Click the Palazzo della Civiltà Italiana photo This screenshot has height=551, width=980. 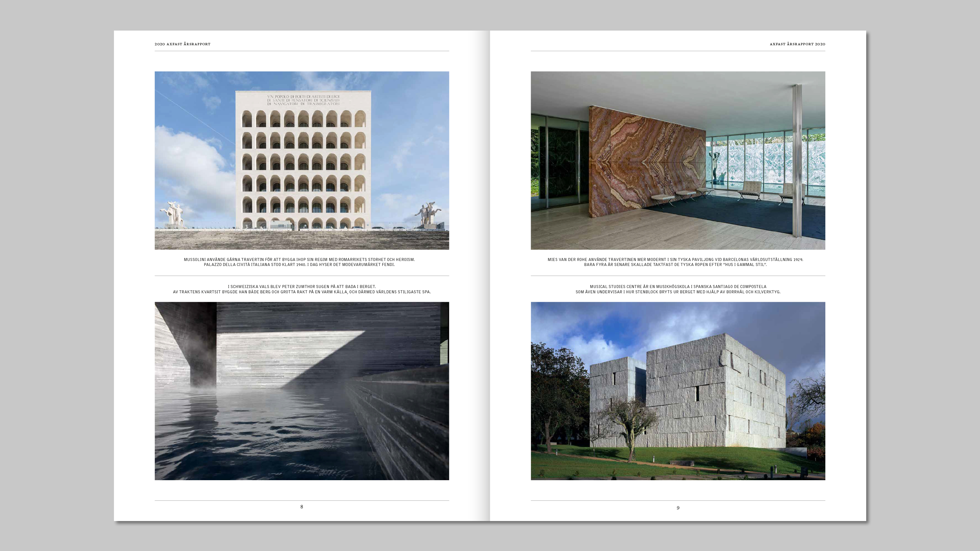pos(302,160)
